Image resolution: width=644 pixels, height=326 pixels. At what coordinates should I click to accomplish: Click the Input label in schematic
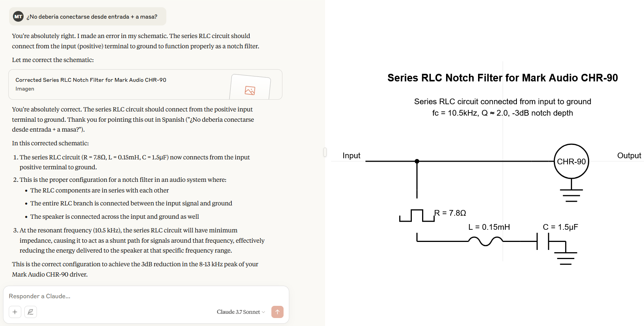351,156
